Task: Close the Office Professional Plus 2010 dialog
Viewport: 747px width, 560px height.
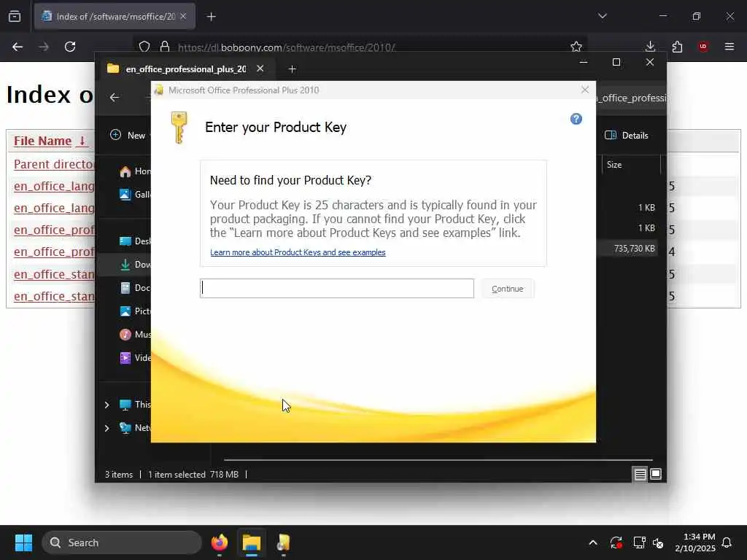Action: (585, 90)
